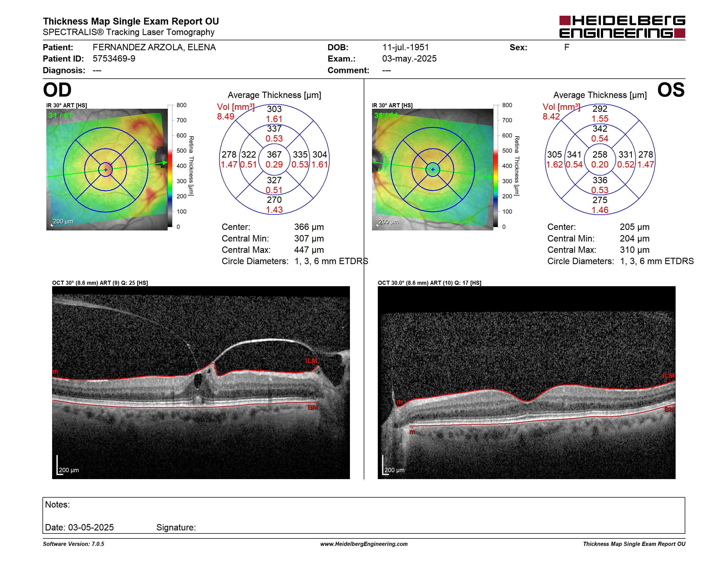Image resolution: width=728 pixels, height=563 pixels.
Task: Click the OD inner left sector value 322
Action: pyautogui.click(x=249, y=155)
